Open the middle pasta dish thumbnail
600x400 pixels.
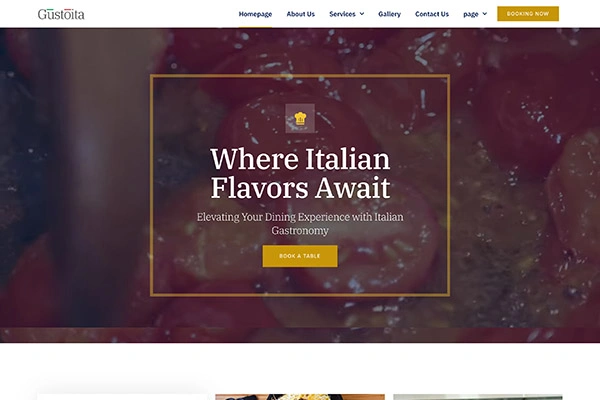tap(300, 397)
